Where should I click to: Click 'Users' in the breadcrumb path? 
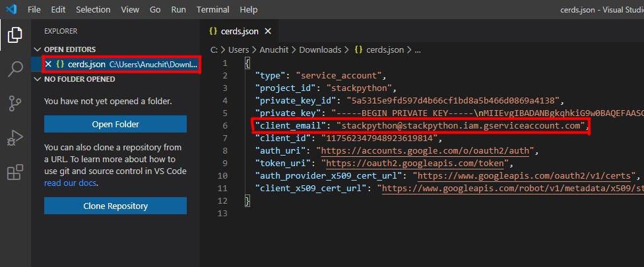(239, 49)
